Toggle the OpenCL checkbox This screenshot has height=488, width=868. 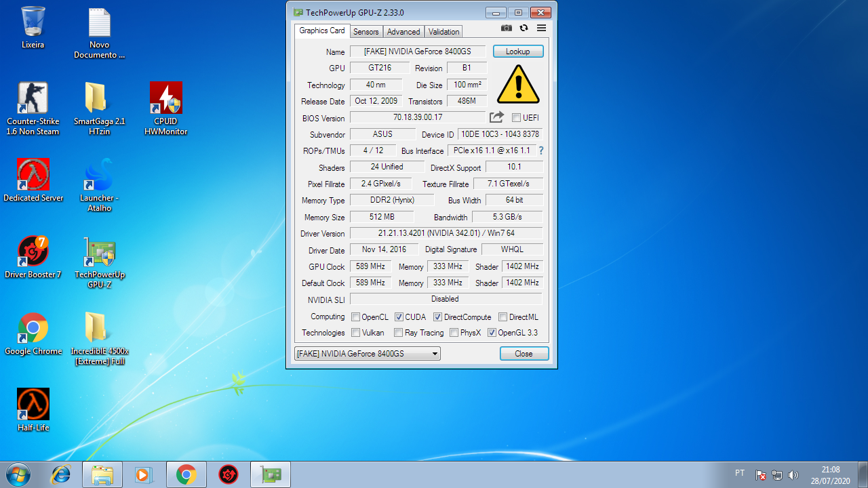(x=355, y=317)
